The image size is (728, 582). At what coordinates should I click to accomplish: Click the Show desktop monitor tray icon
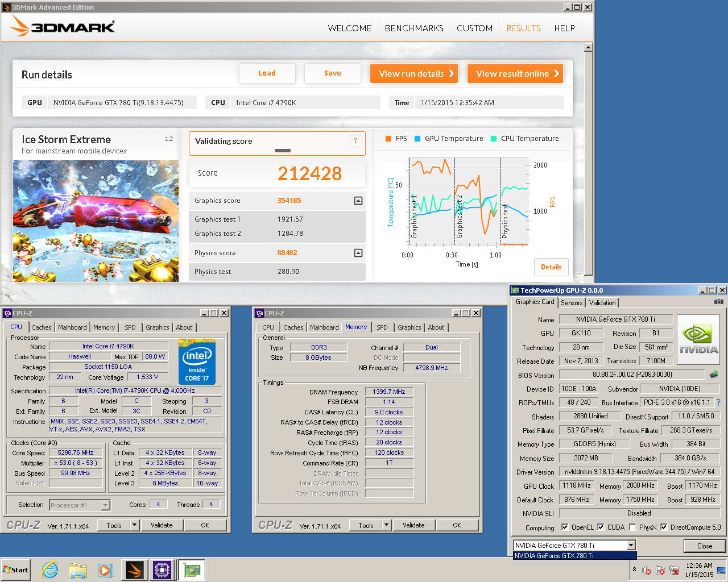[x=721, y=570]
